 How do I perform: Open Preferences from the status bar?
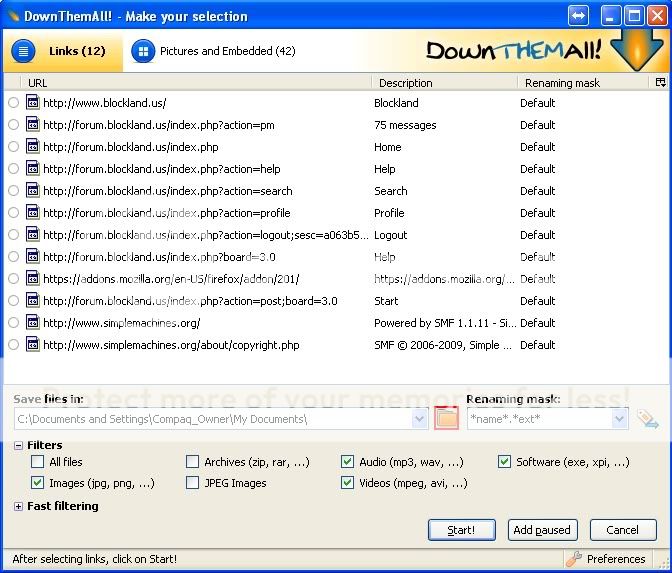[607, 558]
